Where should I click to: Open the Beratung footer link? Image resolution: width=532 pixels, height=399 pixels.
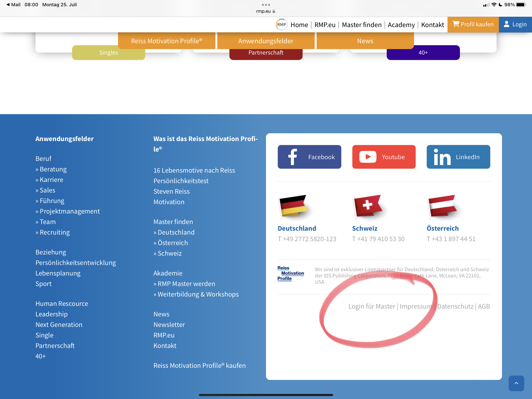[x=51, y=169]
